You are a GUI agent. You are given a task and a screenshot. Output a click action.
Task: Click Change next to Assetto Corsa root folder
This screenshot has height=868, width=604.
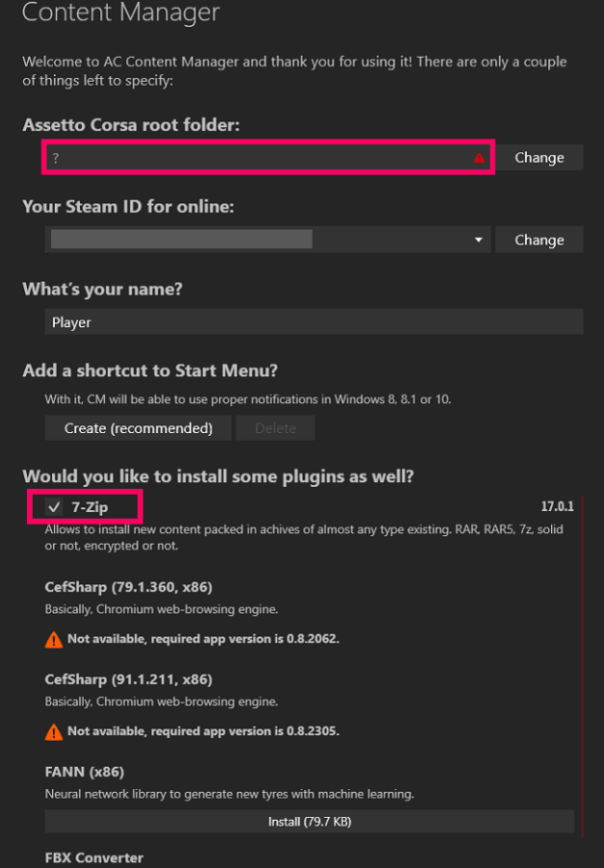click(x=539, y=158)
